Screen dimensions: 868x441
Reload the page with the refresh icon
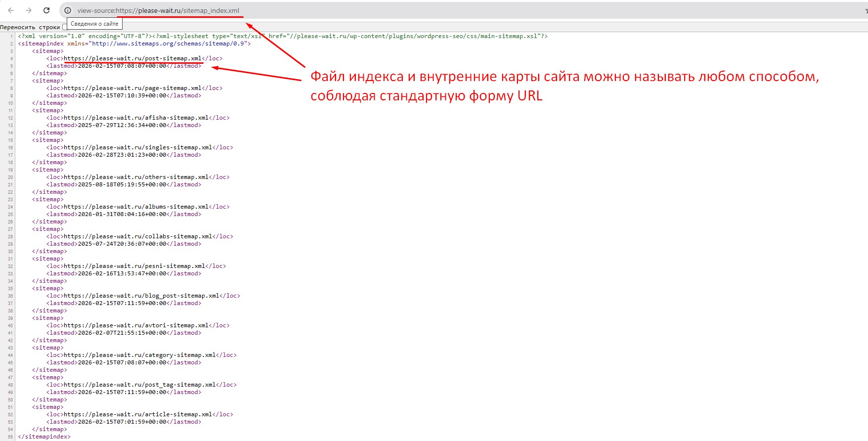(46, 10)
